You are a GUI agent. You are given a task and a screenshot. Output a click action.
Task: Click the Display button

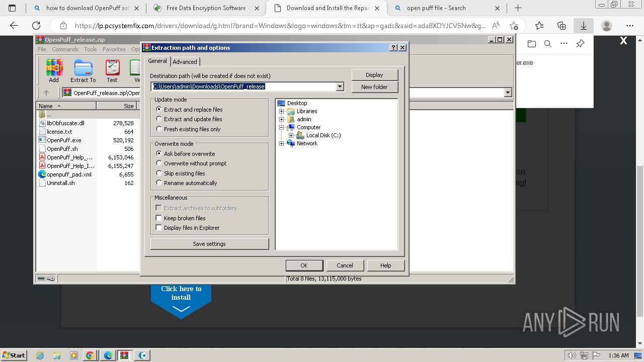(x=374, y=75)
